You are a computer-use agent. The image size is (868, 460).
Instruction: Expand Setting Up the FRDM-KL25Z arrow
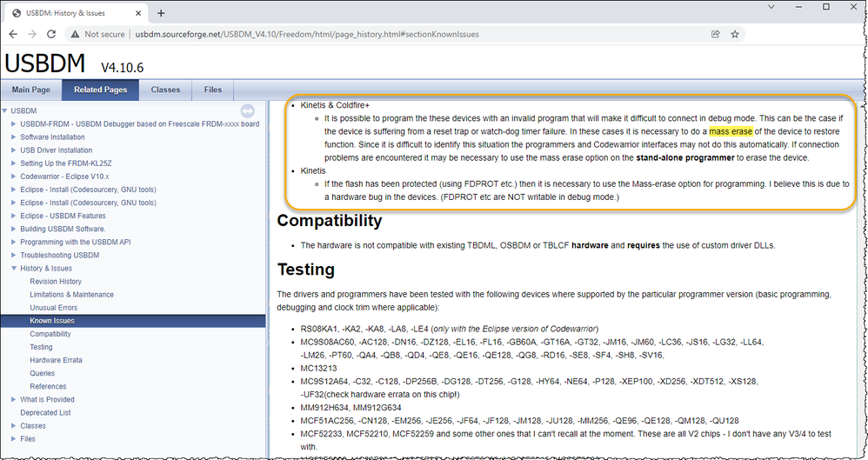(14, 163)
